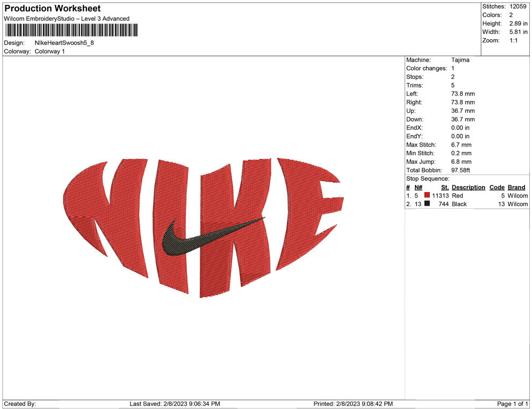This screenshot has width=532, height=409.
Task: Click the 'St.' column header
Action: pyautogui.click(x=445, y=187)
